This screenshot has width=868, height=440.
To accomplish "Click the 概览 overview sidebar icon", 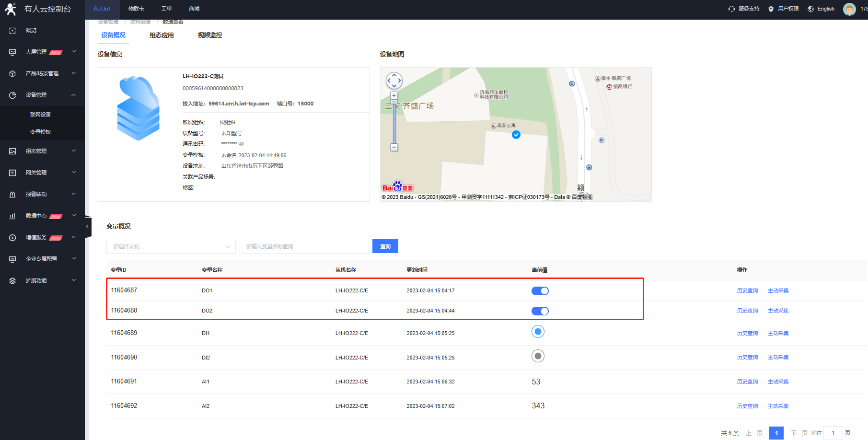I will [x=12, y=30].
